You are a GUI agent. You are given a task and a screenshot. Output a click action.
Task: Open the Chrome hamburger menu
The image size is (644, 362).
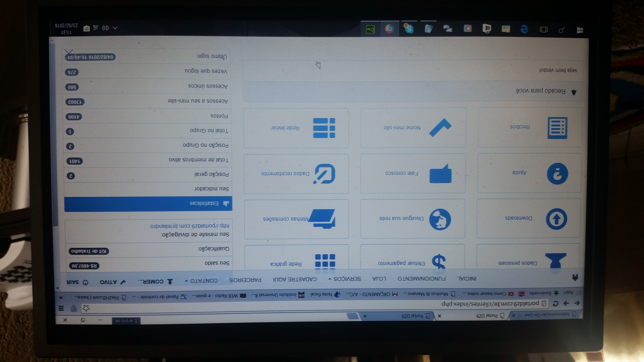pyautogui.click(x=61, y=308)
